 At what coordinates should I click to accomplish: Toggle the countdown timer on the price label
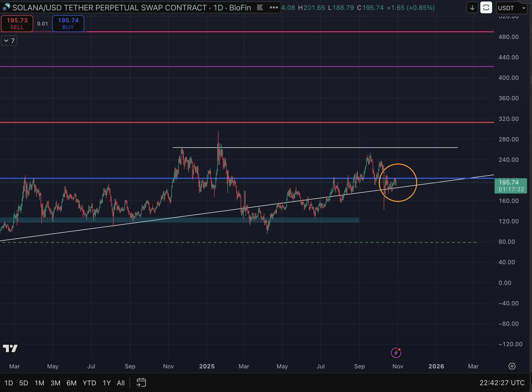510,189
